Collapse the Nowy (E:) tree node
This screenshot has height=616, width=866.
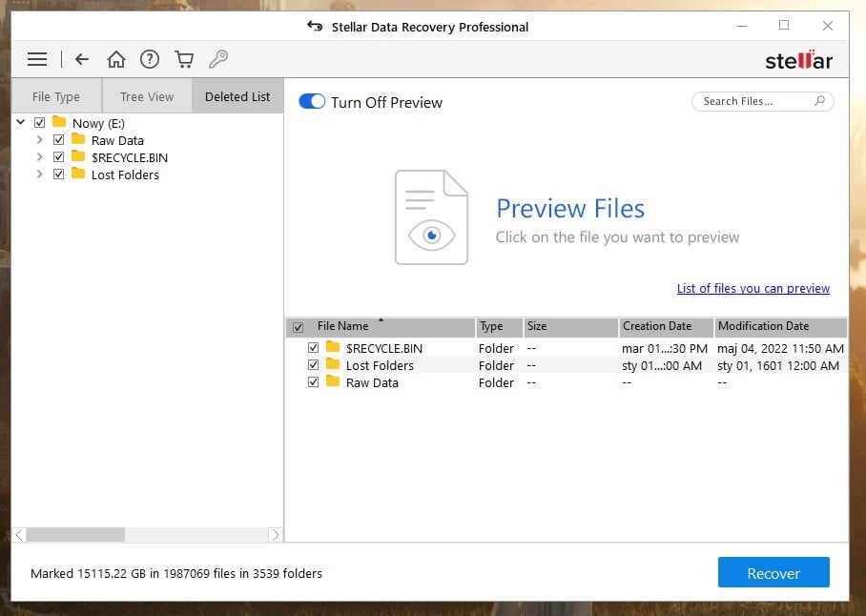pos(21,122)
